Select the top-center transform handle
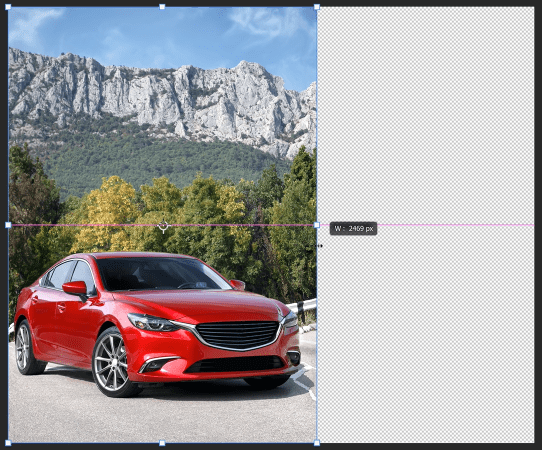Screen dimensions: 542x450 coord(162,7)
